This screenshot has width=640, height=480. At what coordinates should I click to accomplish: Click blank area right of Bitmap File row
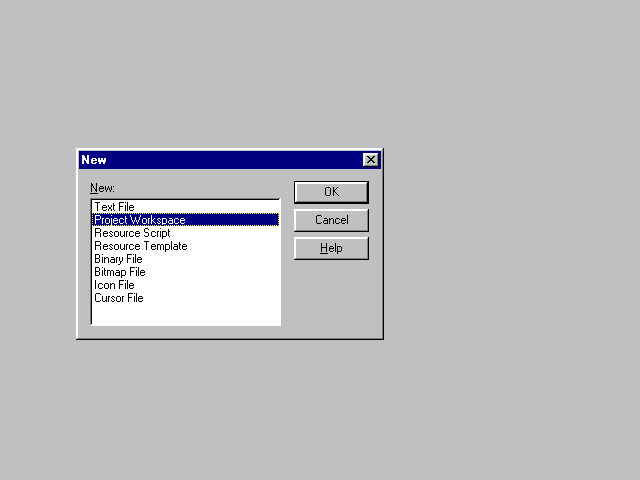click(x=220, y=272)
